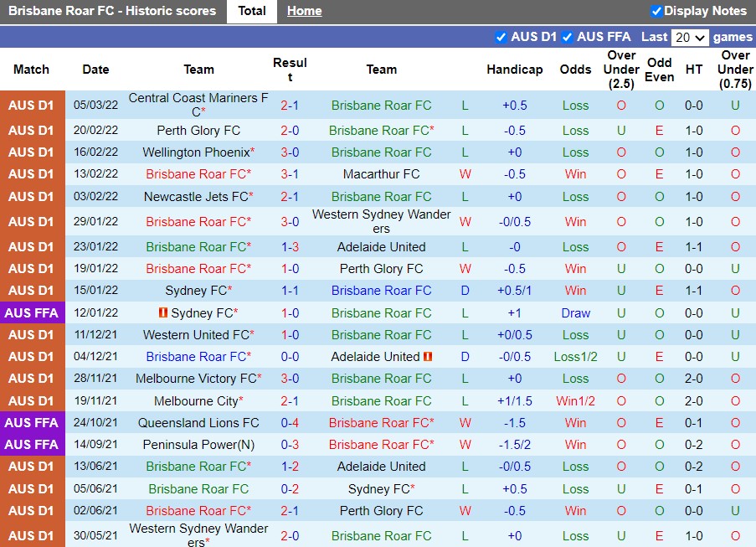Open the Brisbane Roar FC link on first row

click(x=381, y=106)
